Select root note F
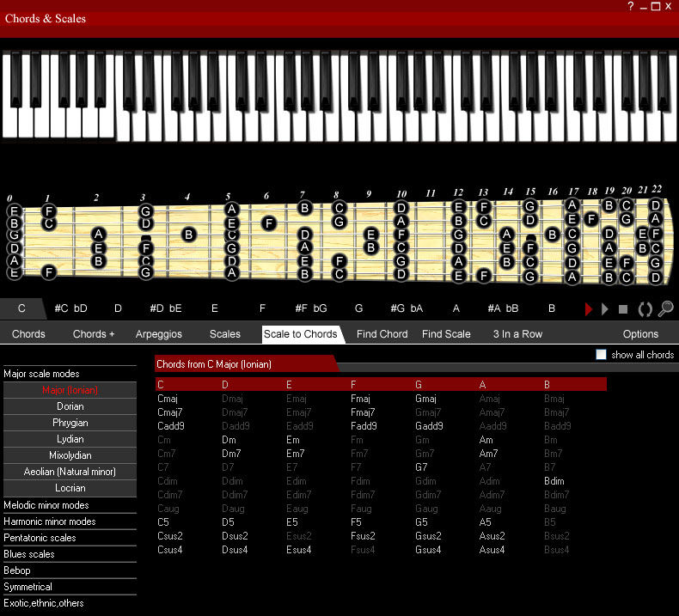Viewport: 679px width, 616px height. [x=262, y=308]
